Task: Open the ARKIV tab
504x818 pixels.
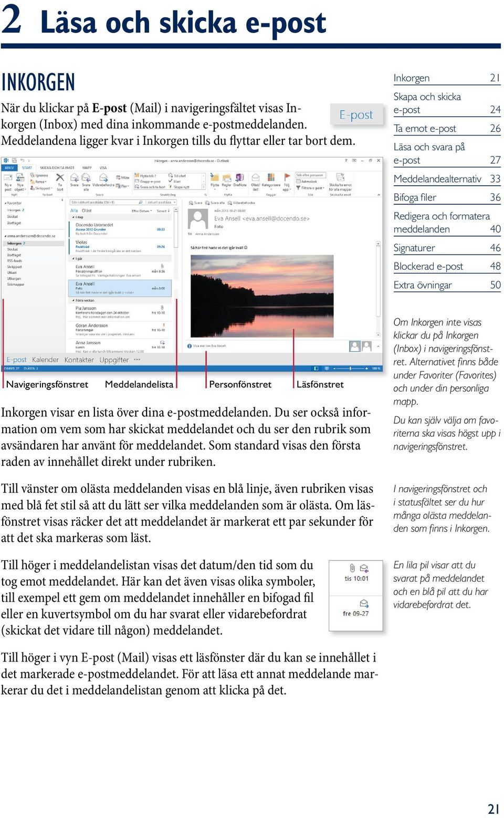Action: click(x=9, y=167)
